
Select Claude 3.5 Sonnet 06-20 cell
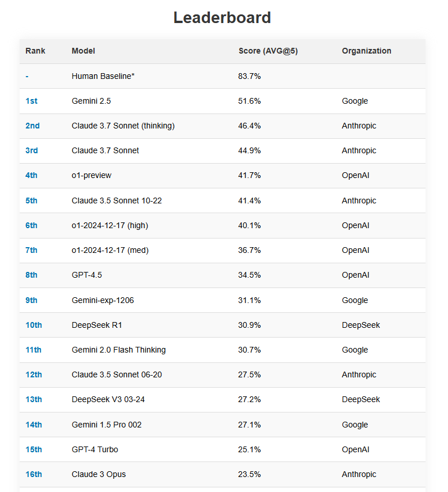coord(117,375)
